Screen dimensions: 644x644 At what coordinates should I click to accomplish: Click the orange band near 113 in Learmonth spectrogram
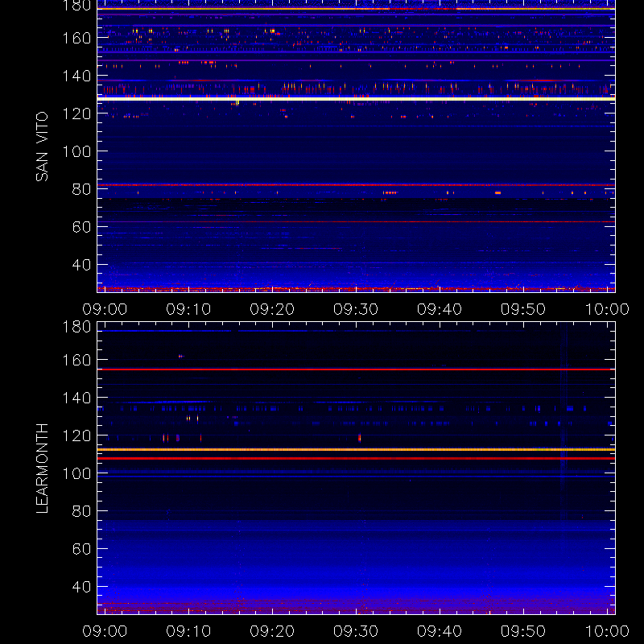point(356,450)
